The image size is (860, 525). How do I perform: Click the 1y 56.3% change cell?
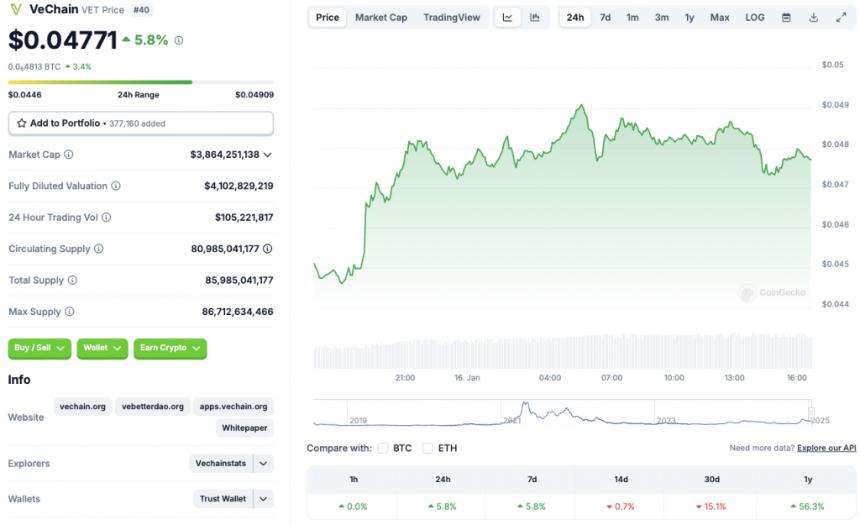pyautogui.click(x=807, y=506)
